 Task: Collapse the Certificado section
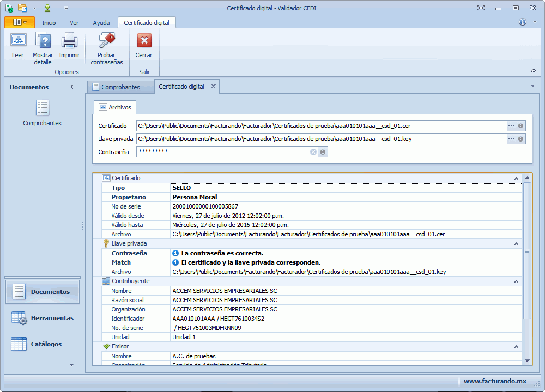tap(516, 179)
